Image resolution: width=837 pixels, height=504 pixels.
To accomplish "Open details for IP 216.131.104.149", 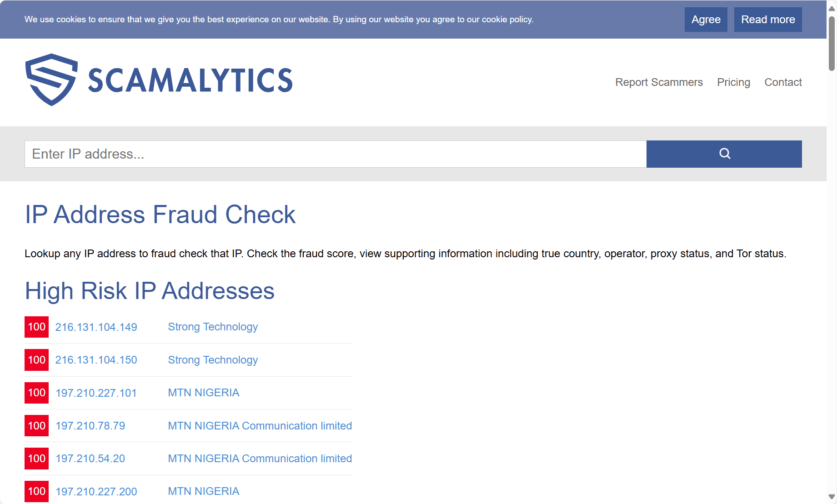I will 96,327.
